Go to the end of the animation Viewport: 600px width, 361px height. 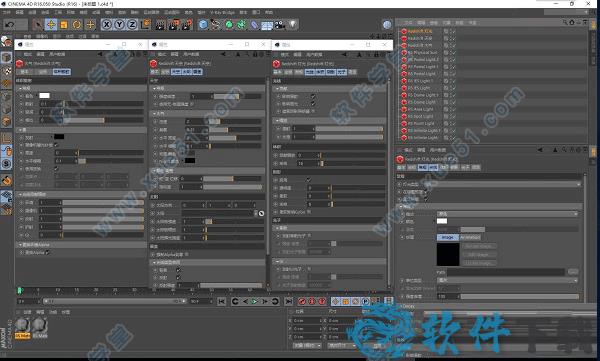(289, 302)
